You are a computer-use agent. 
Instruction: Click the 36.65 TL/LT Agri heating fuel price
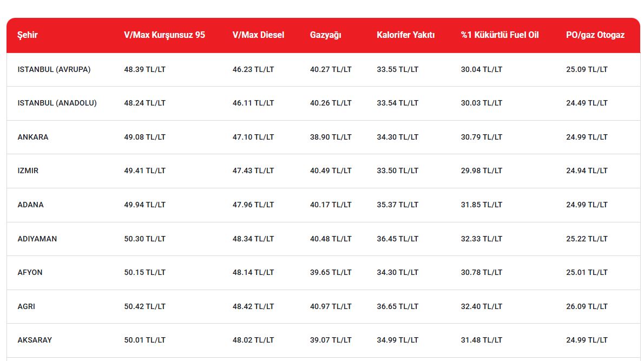(x=398, y=306)
